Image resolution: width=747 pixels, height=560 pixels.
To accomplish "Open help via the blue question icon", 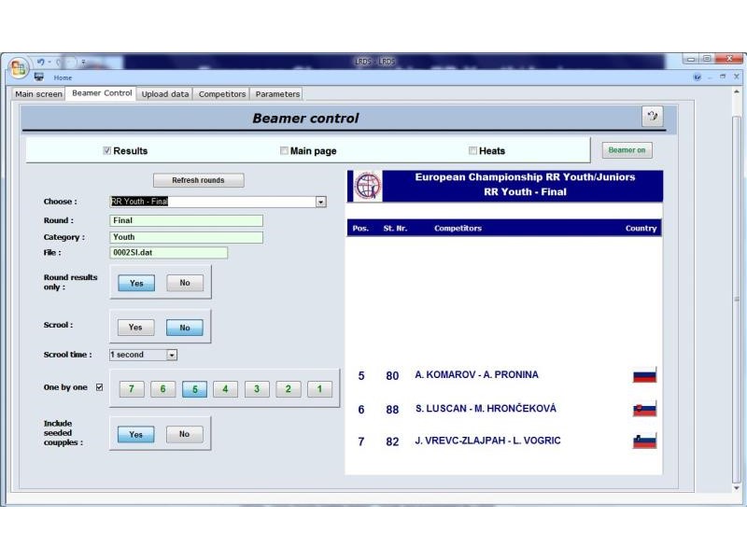I will (x=698, y=77).
